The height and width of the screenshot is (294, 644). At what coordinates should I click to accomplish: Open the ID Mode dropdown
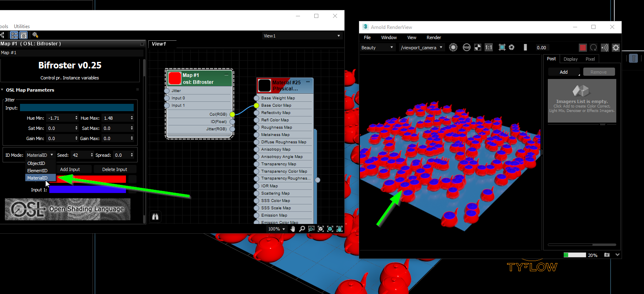click(x=40, y=155)
